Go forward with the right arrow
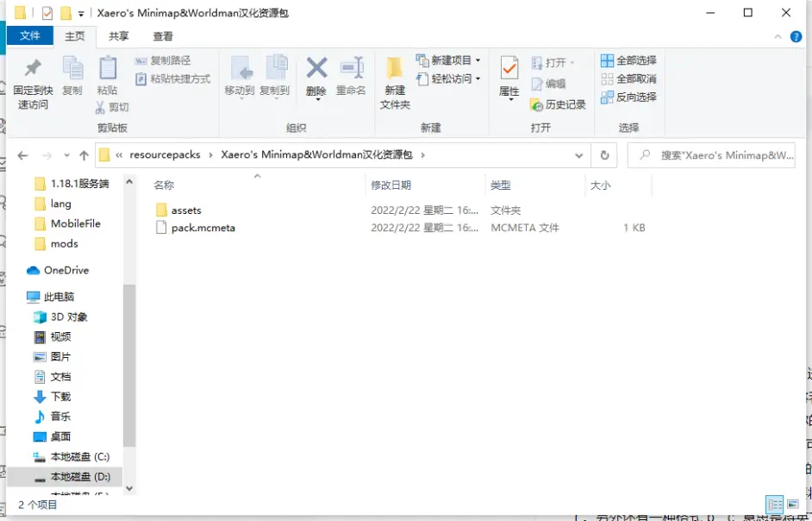The height and width of the screenshot is (521, 812). [x=47, y=155]
